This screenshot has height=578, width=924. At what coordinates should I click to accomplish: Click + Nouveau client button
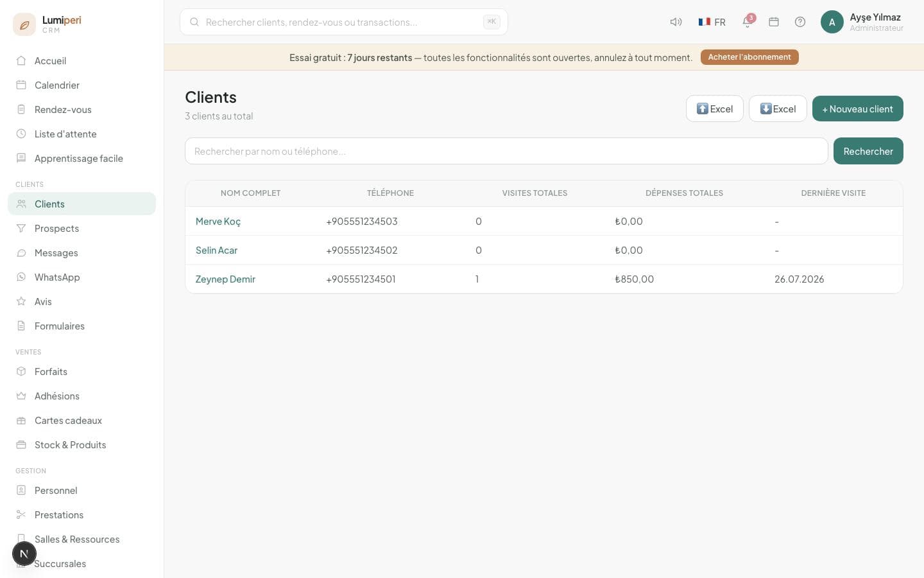click(x=858, y=109)
